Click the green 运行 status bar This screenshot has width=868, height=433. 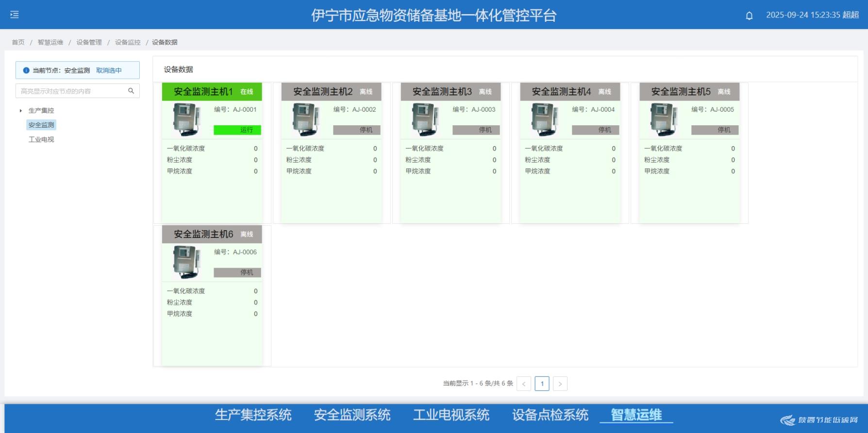(237, 130)
